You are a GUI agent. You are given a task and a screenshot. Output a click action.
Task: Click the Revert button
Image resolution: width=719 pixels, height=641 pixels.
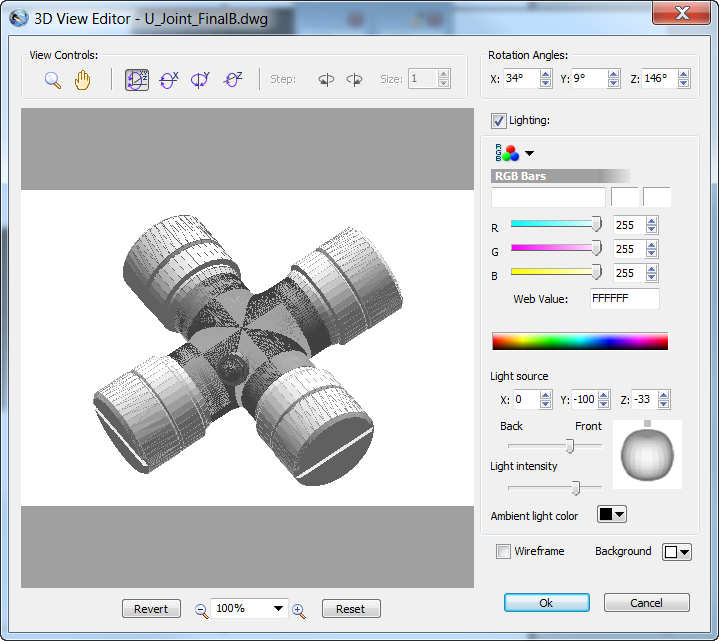151,609
